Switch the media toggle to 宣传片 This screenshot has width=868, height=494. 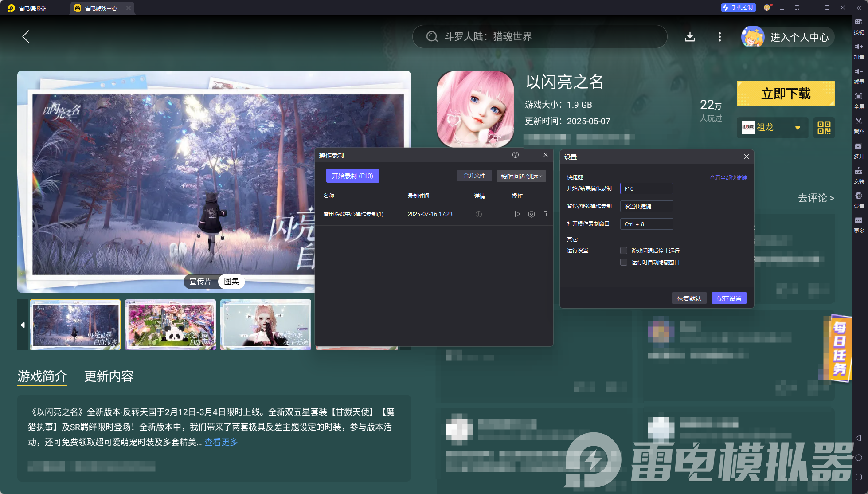click(200, 282)
